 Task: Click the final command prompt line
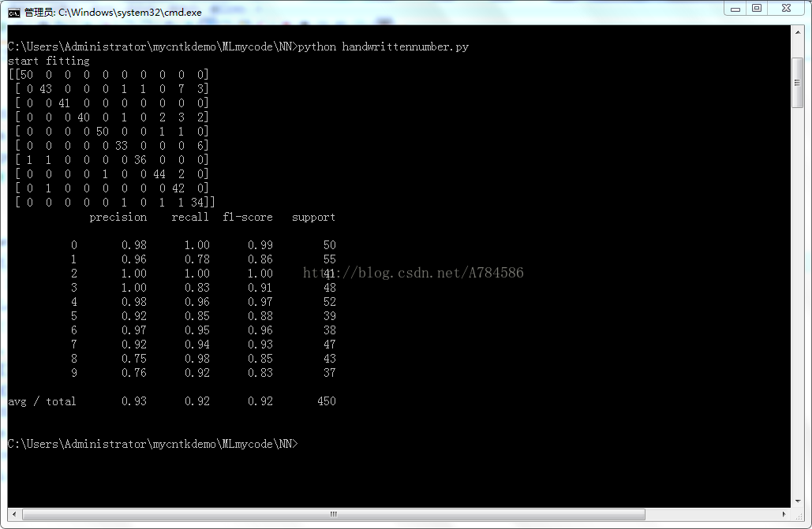pos(153,444)
